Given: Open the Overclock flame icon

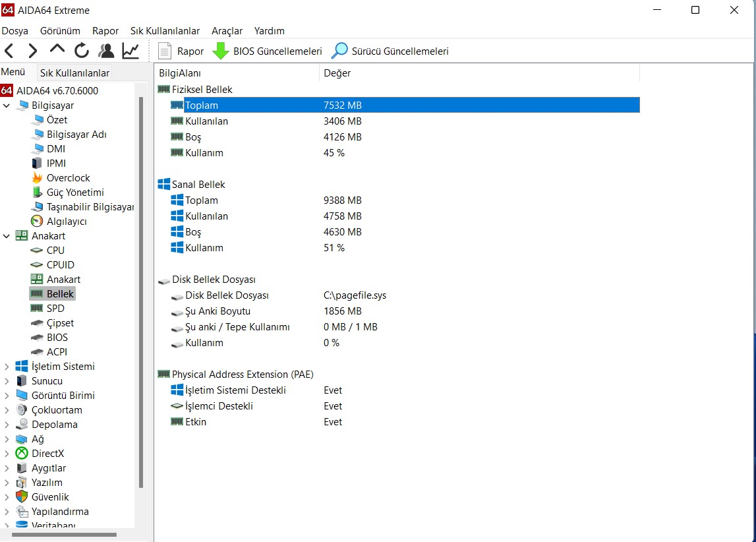Looking at the screenshot, I should pyautogui.click(x=37, y=177).
